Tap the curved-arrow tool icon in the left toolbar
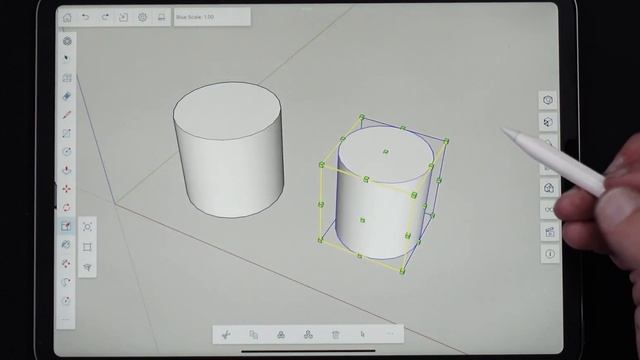640x360 pixels. (x=66, y=282)
